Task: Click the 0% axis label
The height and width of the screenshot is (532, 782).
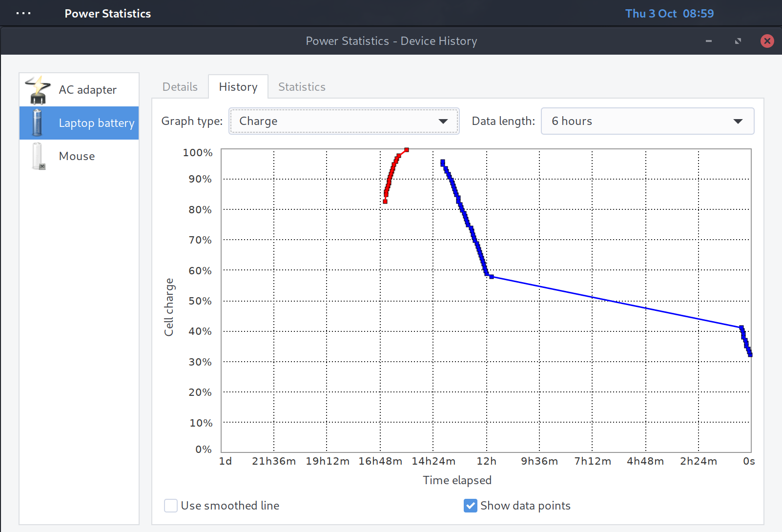Action: [204, 449]
